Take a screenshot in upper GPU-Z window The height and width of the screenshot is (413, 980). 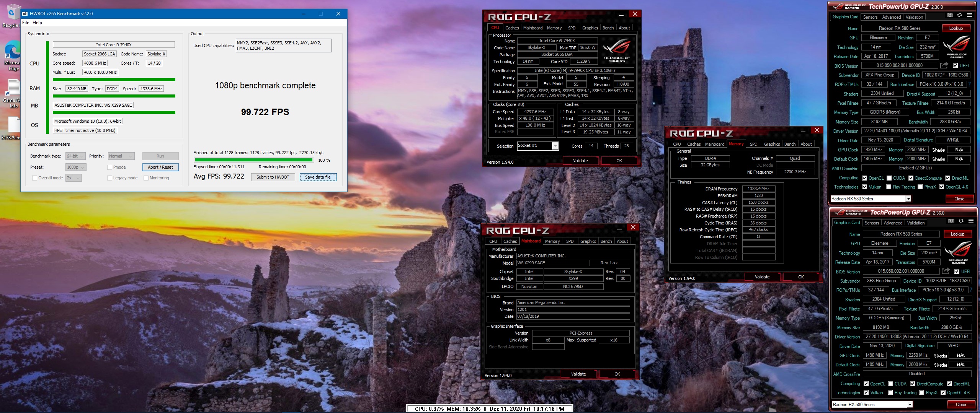pyautogui.click(x=949, y=15)
